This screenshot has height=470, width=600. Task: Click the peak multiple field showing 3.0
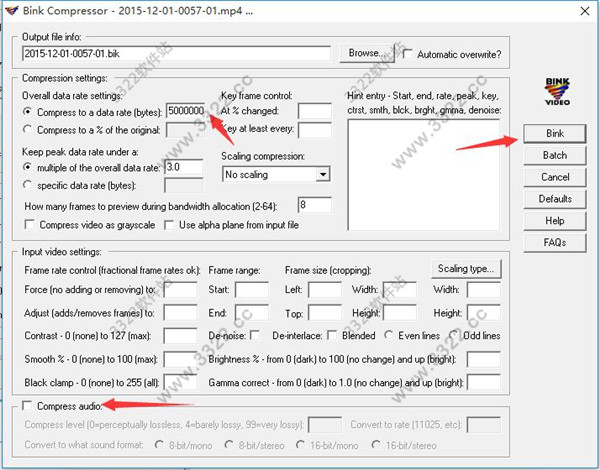(x=184, y=168)
